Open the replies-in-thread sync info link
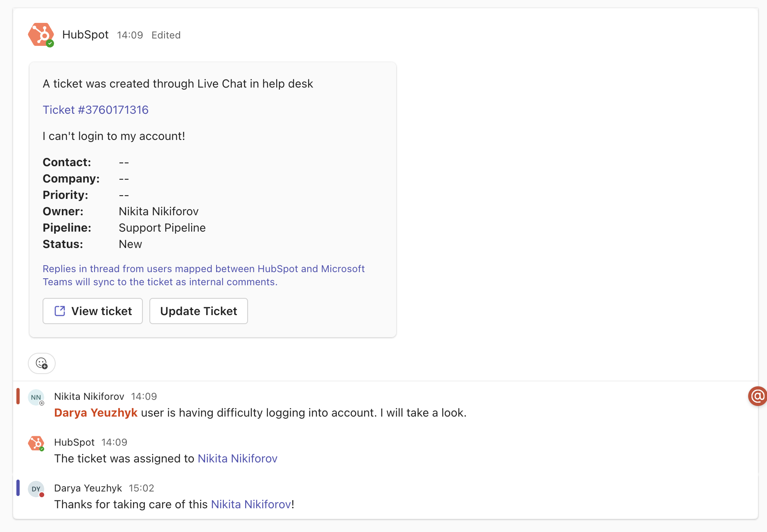767x532 pixels. tap(203, 275)
